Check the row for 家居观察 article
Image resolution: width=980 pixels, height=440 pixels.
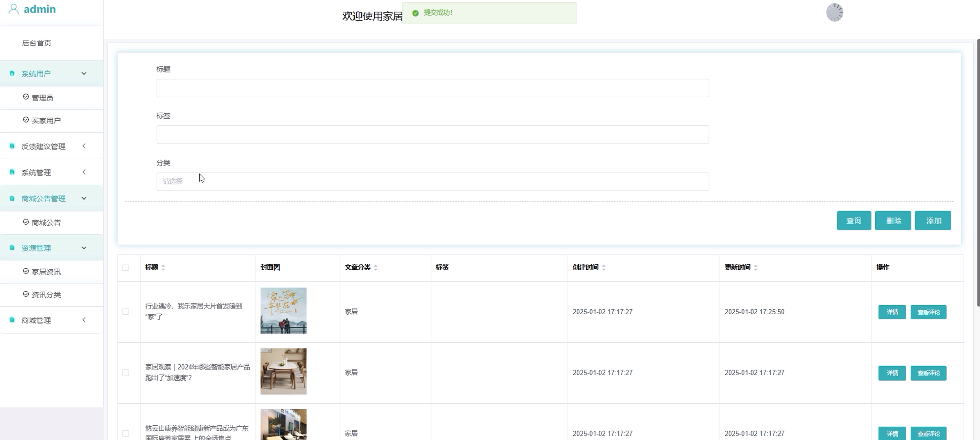(x=125, y=373)
